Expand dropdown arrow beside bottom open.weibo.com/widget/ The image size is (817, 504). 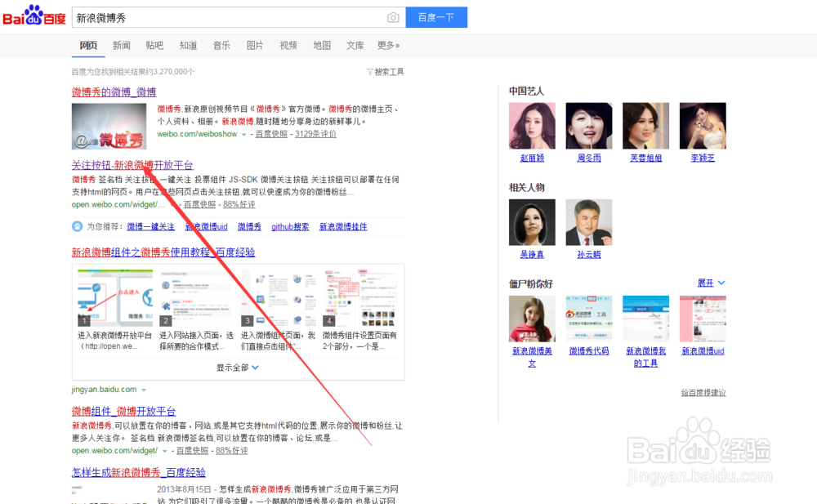click(165, 451)
